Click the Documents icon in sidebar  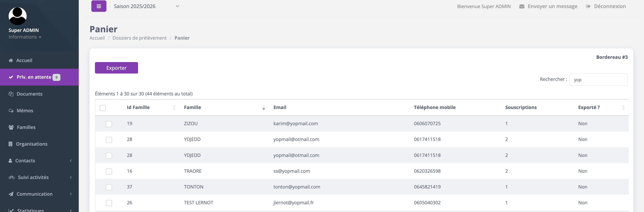[11, 94]
